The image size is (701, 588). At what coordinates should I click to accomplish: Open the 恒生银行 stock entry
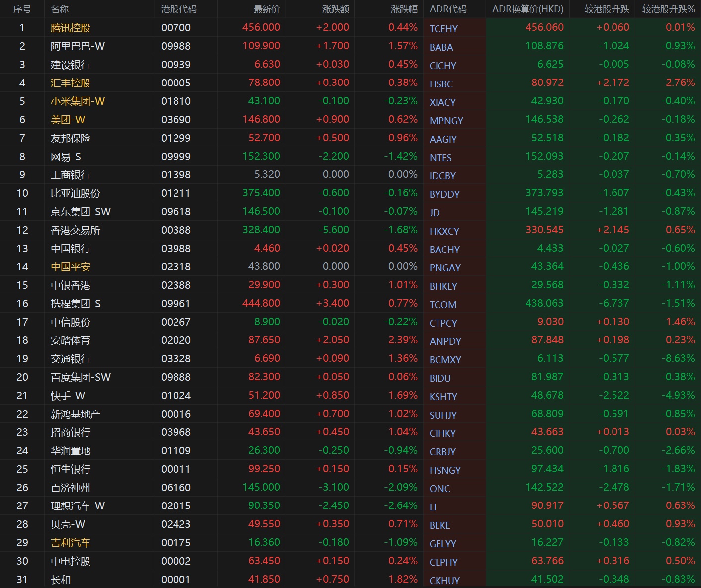click(x=71, y=469)
